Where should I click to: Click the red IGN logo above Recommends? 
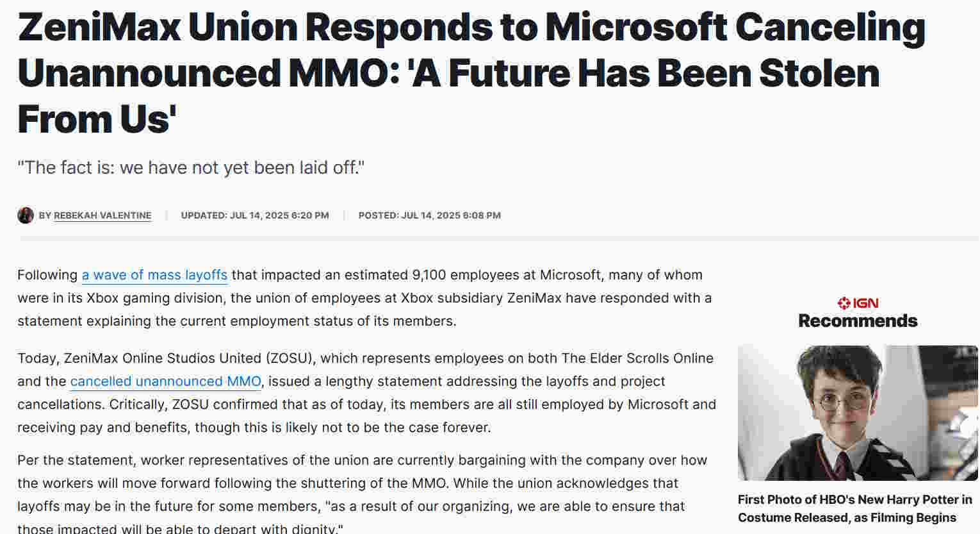click(x=858, y=303)
